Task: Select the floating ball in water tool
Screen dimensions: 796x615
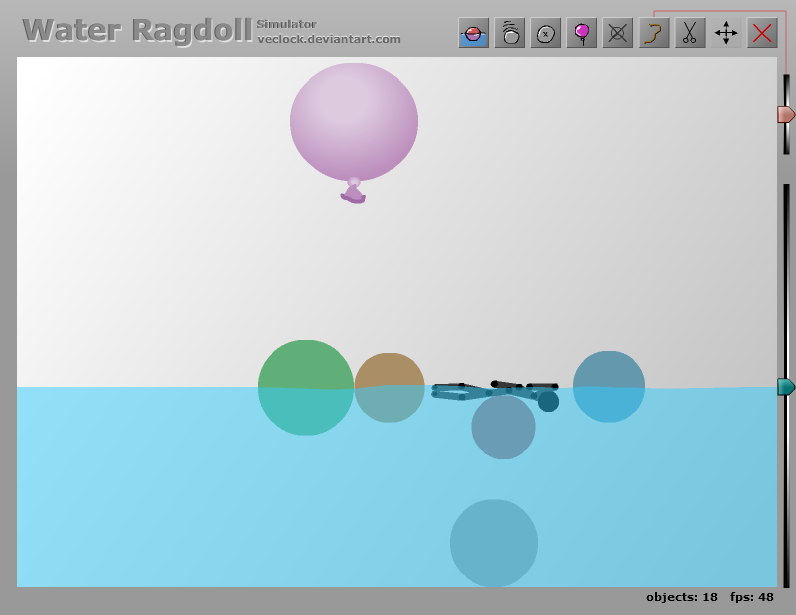Action: (473, 33)
